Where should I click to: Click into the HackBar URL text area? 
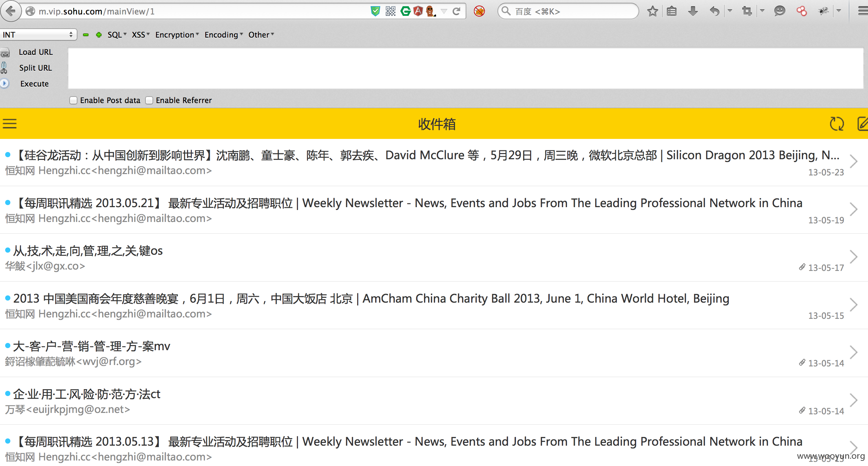point(466,68)
